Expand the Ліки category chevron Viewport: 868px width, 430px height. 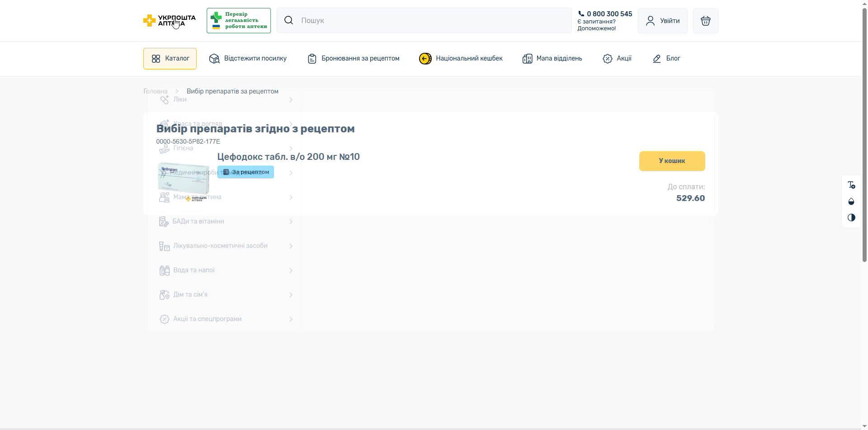pyautogui.click(x=291, y=100)
